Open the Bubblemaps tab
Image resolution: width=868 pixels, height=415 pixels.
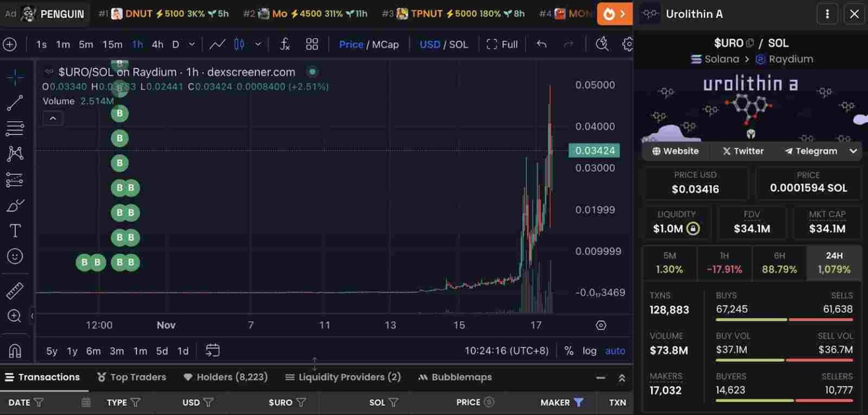coord(455,377)
